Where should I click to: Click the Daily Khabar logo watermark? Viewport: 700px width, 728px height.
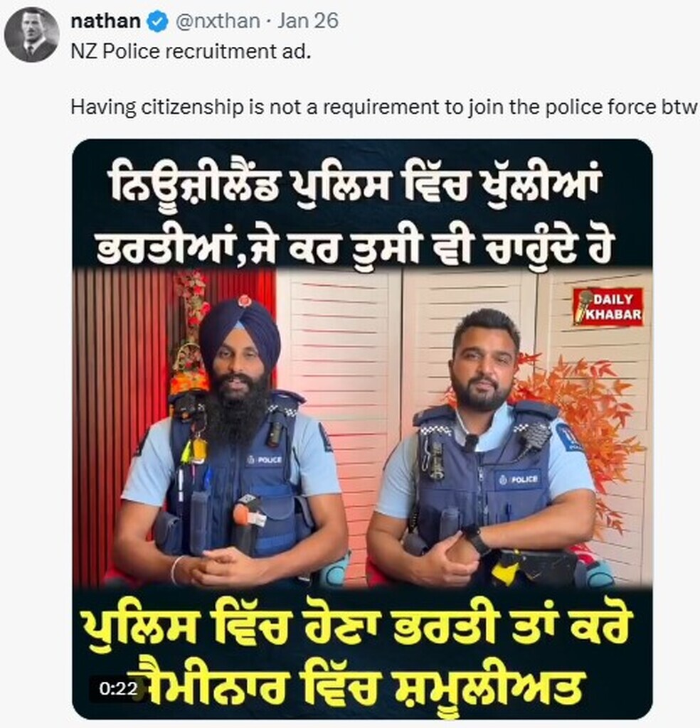(x=608, y=306)
